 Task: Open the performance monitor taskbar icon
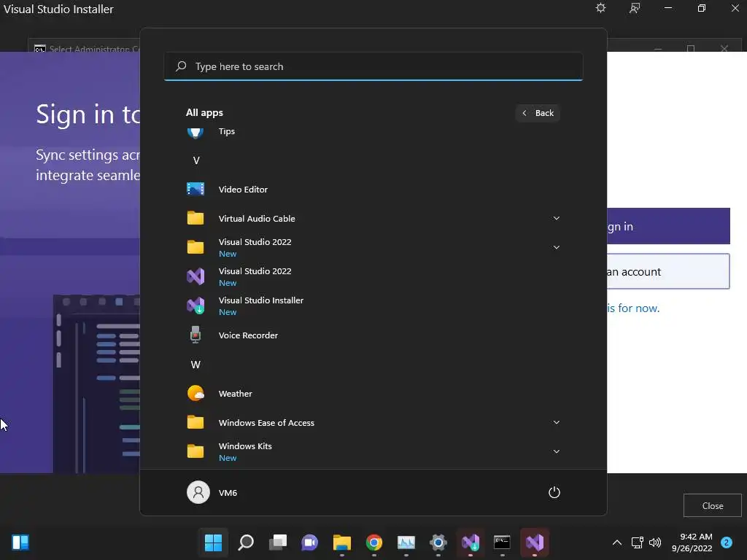point(406,542)
